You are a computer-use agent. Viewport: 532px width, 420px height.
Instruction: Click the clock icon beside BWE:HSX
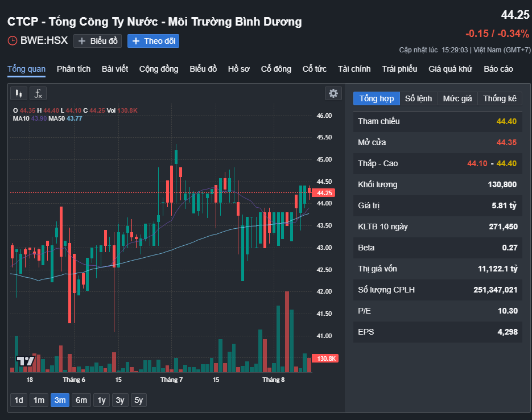pyautogui.click(x=12, y=41)
